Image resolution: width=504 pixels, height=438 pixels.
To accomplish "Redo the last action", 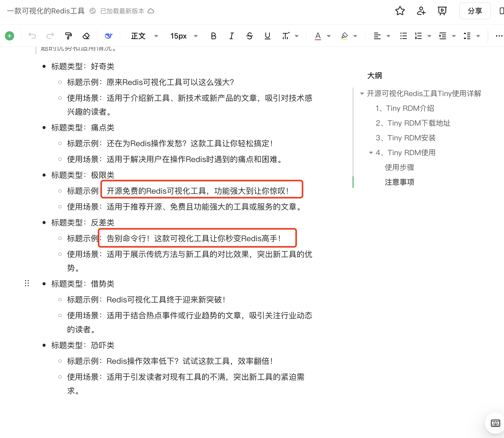I will (50, 36).
